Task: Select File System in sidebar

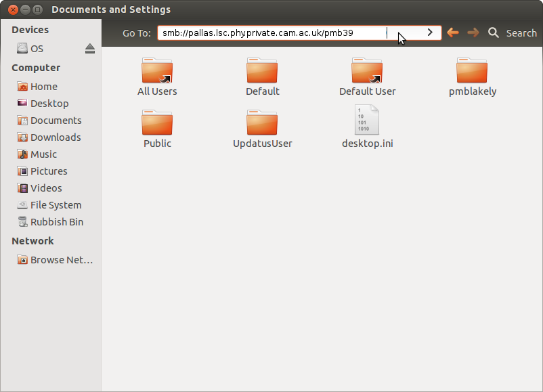Action: pyautogui.click(x=56, y=205)
